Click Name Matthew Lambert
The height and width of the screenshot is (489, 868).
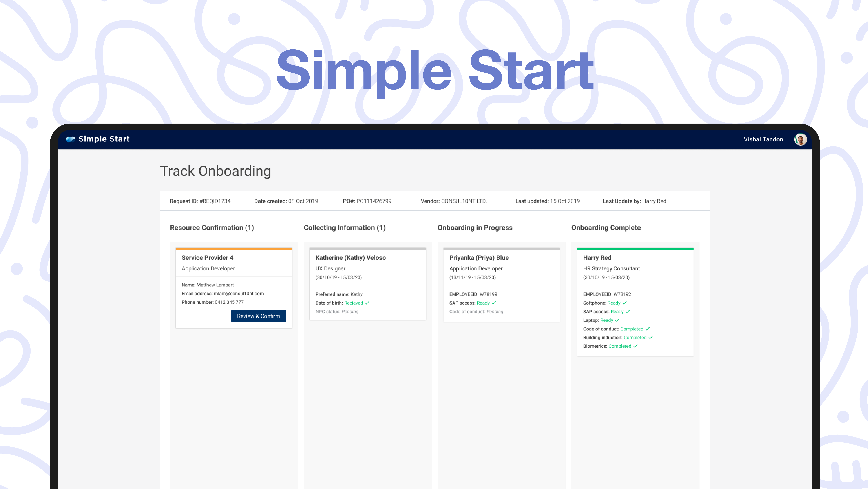(x=208, y=285)
